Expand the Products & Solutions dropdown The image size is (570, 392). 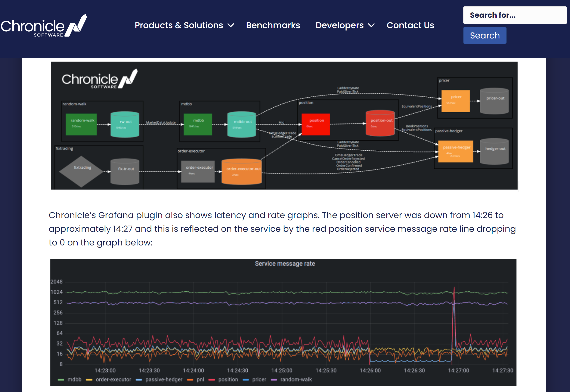click(179, 25)
